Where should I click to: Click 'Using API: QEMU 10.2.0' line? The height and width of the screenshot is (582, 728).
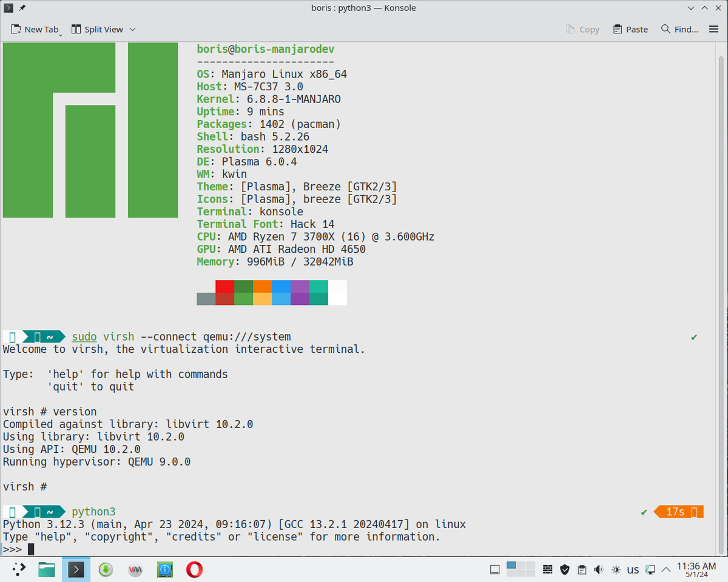click(72, 449)
